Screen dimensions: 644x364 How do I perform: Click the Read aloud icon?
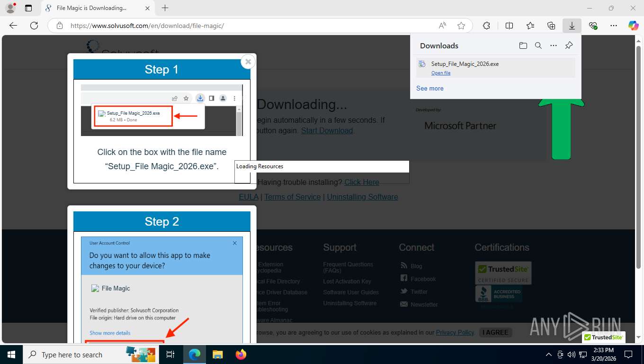click(x=442, y=26)
